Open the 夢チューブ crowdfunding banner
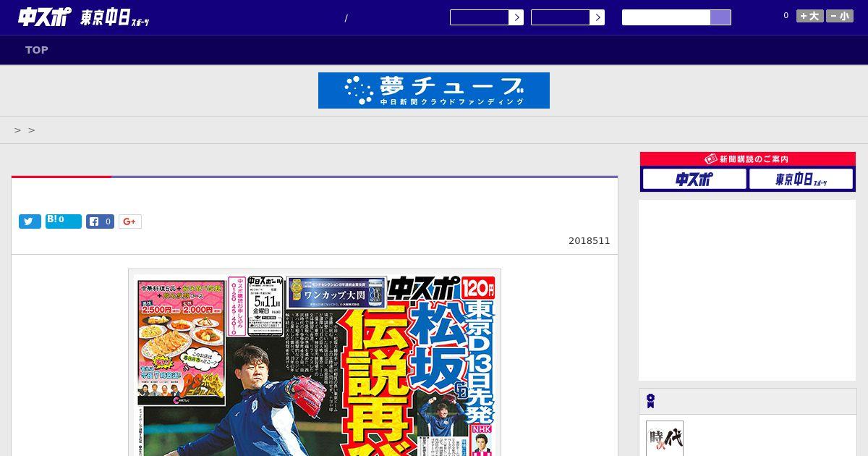The height and width of the screenshot is (456, 868). click(434, 90)
